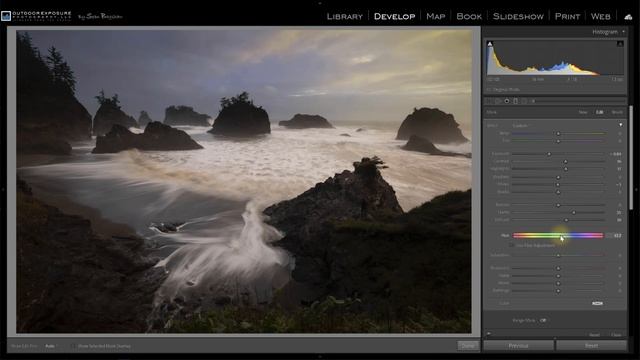
Task: Toggle Show Selected Mask Overlay checkbox
Action: (74, 346)
